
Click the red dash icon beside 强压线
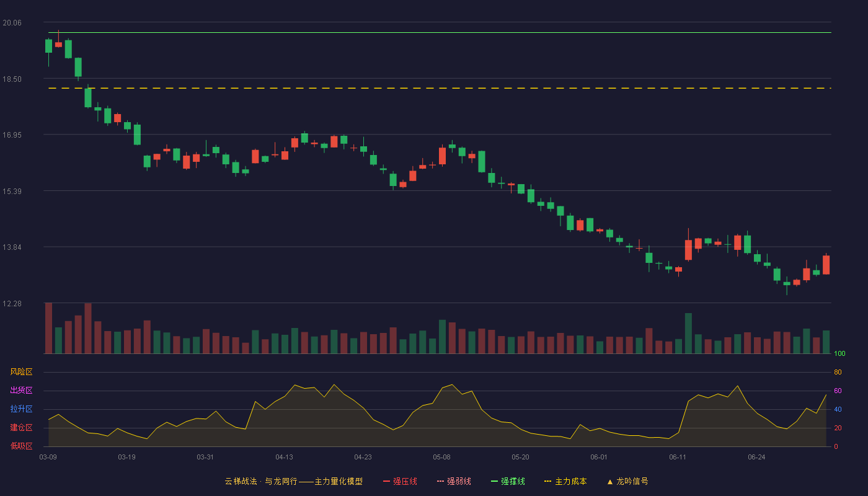tap(386, 482)
